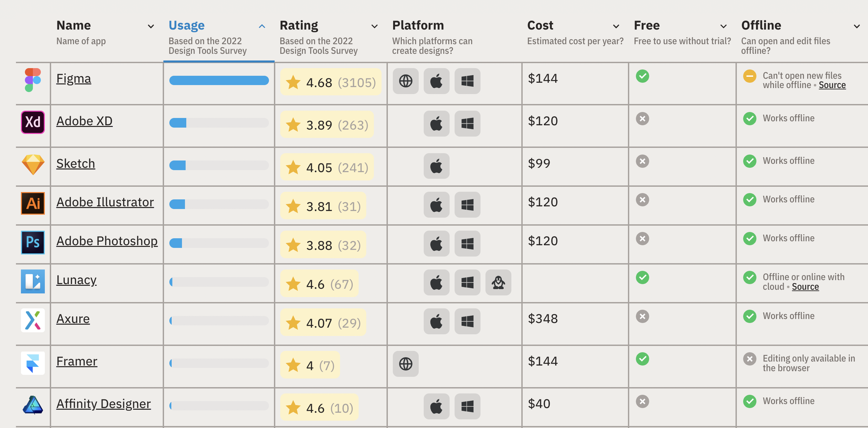This screenshot has height=428, width=868.
Task: Select the Free column header
Action: point(647,25)
